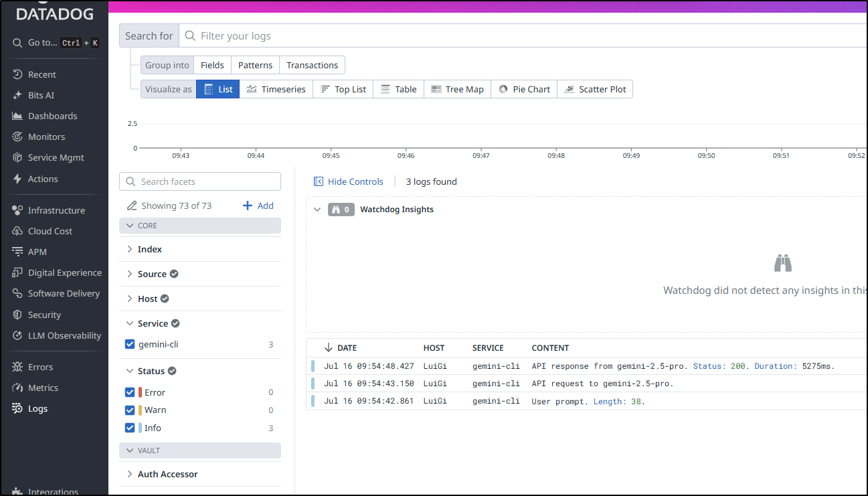Open LLM Observability
This screenshot has width=868, height=496.
click(x=64, y=335)
